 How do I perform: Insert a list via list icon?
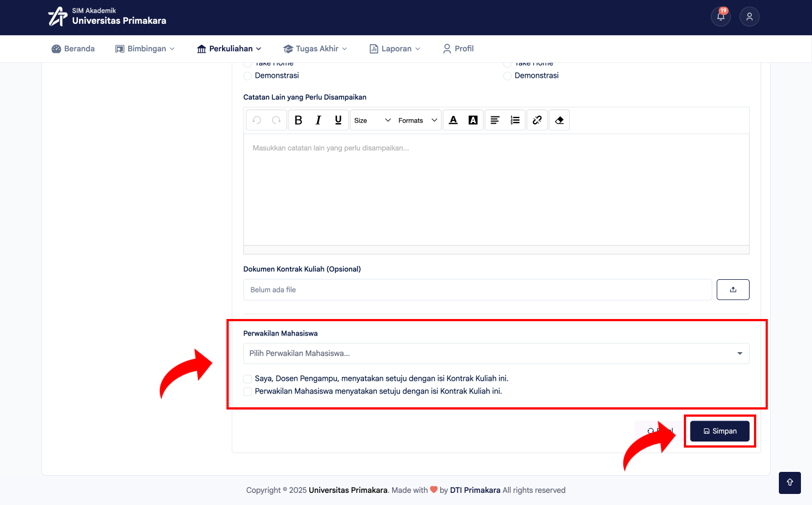[515, 120]
